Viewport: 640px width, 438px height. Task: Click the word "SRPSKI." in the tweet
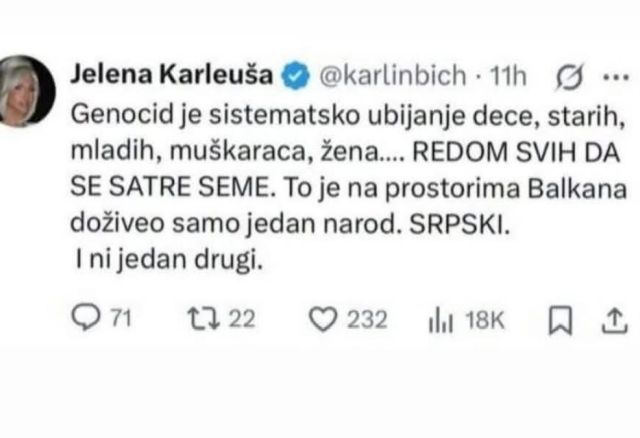tap(460, 225)
